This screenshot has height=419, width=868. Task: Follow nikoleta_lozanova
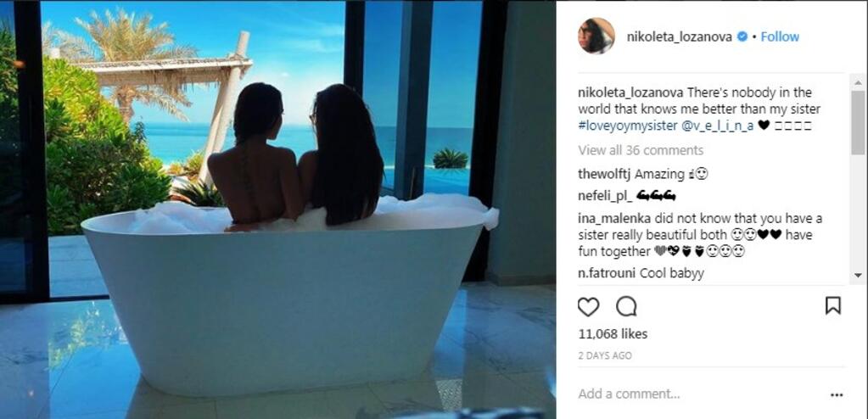pyautogui.click(x=780, y=36)
